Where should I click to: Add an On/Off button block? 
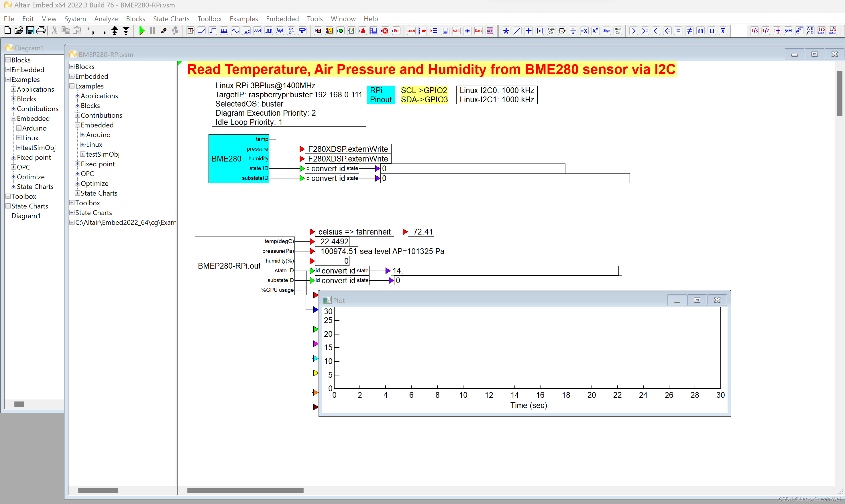coord(291,31)
